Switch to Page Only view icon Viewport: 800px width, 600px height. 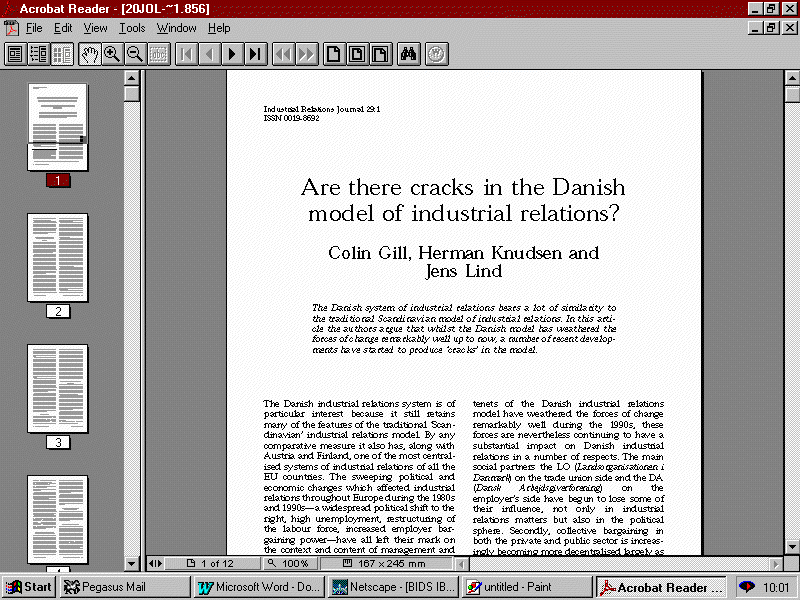(15, 54)
